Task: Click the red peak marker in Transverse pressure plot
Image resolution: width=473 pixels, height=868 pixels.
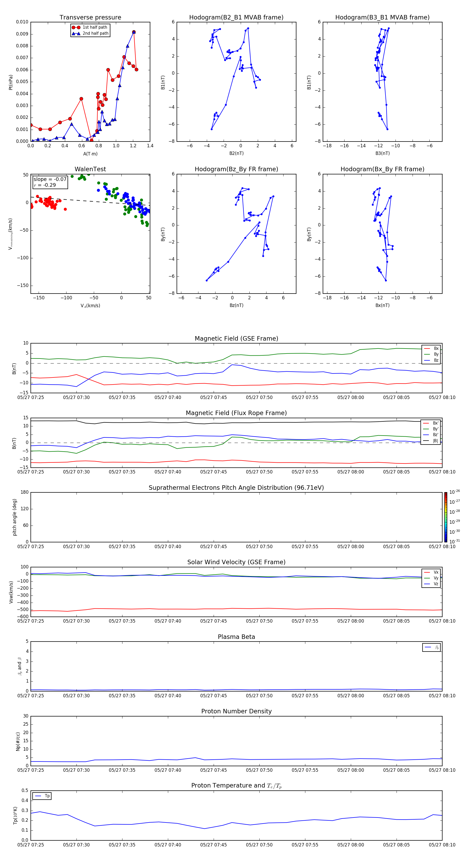Action: 134,32
